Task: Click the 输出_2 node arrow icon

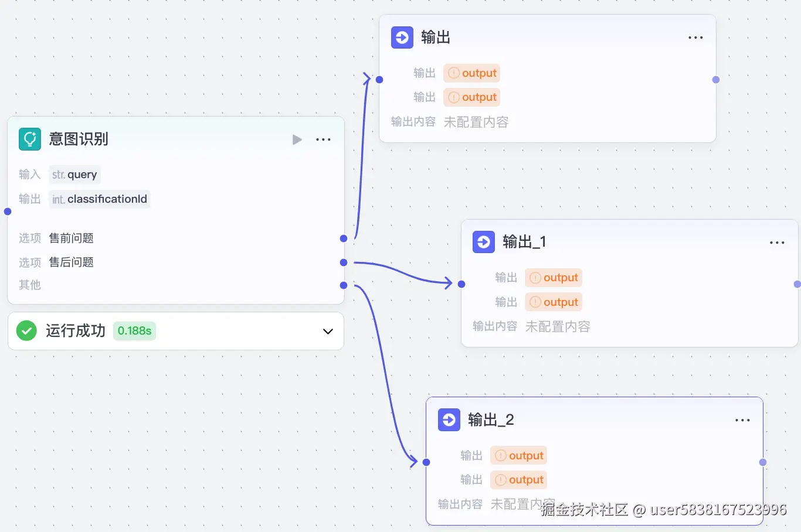Action: pyautogui.click(x=449, y=420)
